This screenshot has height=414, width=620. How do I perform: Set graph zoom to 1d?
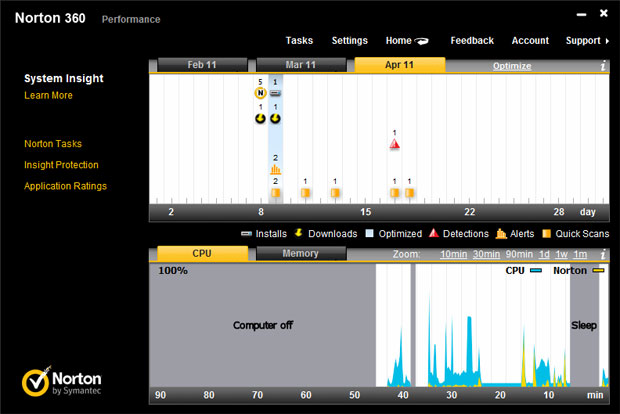(x=544, y=254)
